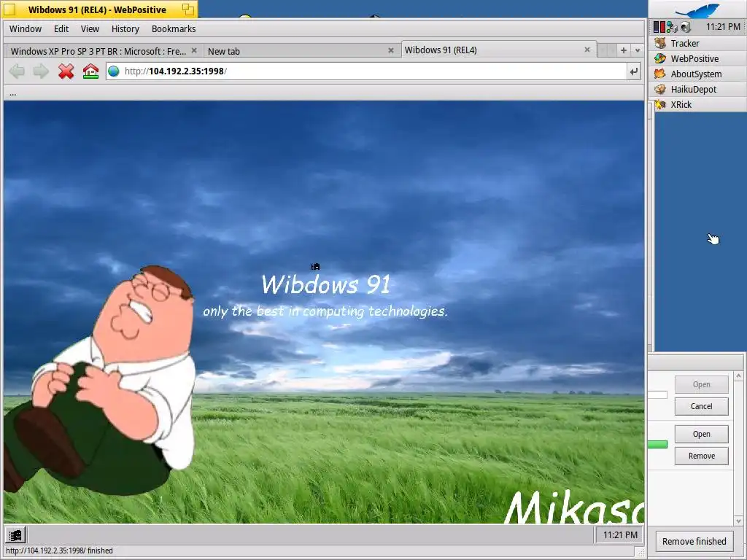This screenshot has width=747, height=560.
Task: Go to the home page icon
Action: [x=90, y=71]
